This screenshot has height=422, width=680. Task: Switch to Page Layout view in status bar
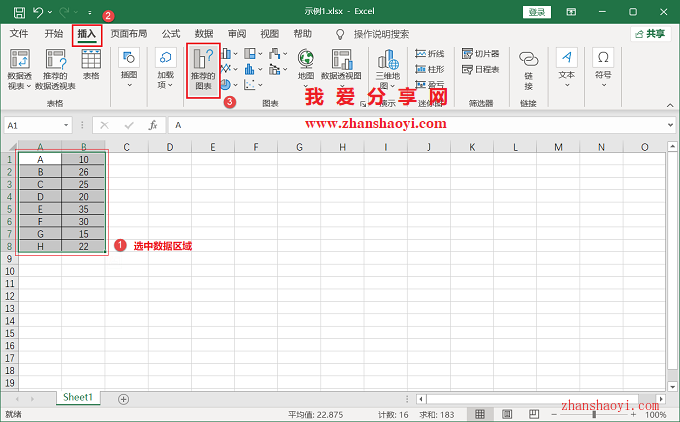pos(507,414)
